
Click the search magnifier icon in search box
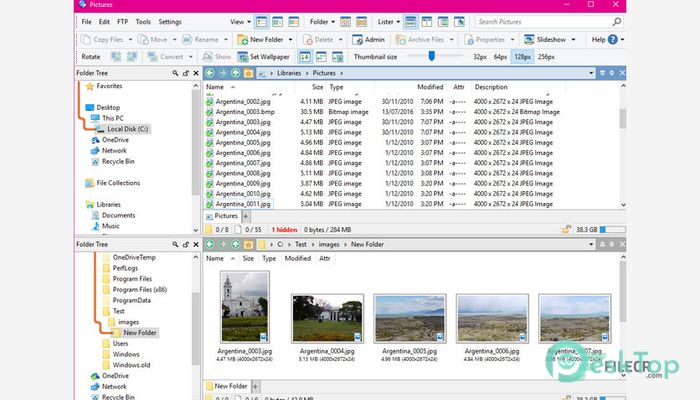coord(617,21)
